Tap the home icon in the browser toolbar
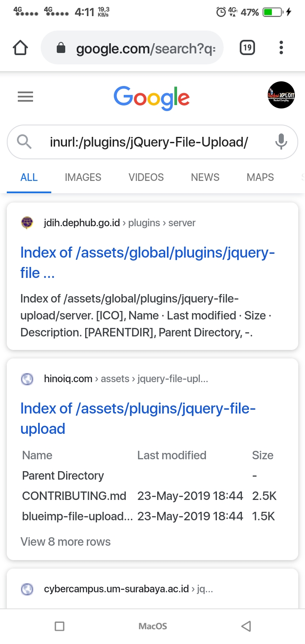This screenshot has height=644, width=305. tap(20, 48)
